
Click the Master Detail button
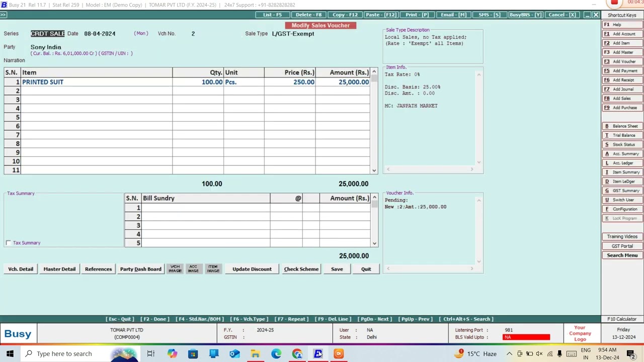59,269
